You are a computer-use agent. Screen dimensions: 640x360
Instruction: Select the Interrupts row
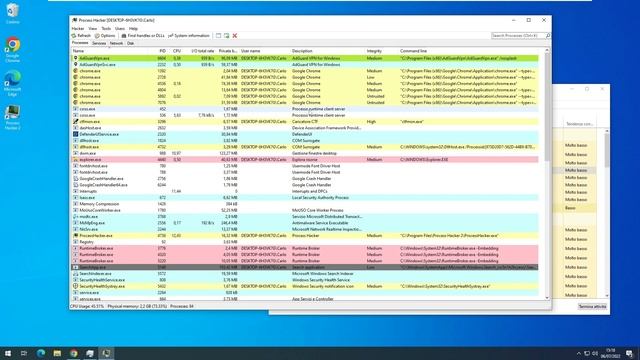click(x=304, y=191)
